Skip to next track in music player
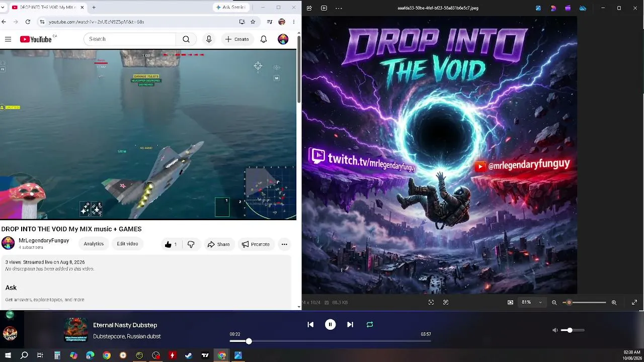The image size is (644, 362). click(x=350, y=325)
